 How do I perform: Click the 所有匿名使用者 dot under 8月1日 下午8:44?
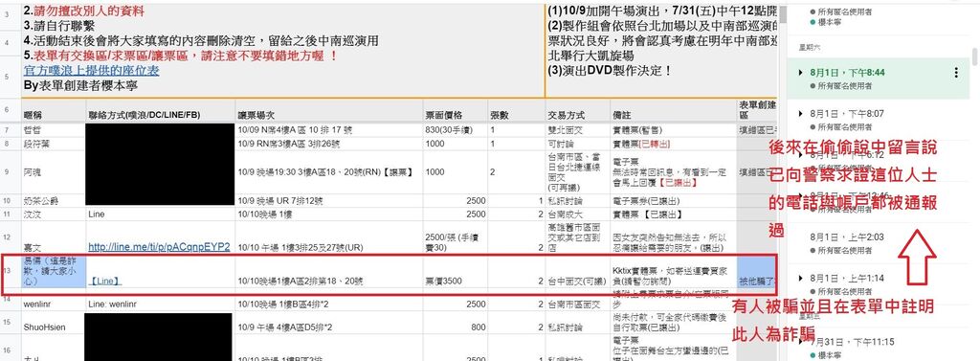point(813,85)
